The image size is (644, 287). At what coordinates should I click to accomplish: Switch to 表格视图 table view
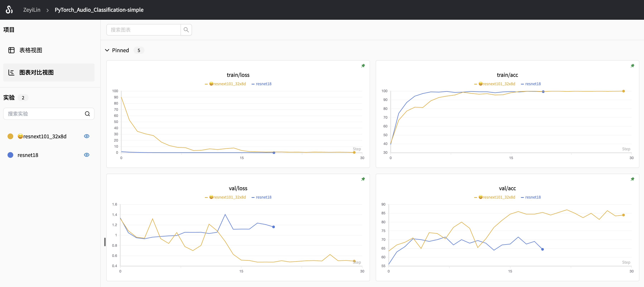point(49,50)
